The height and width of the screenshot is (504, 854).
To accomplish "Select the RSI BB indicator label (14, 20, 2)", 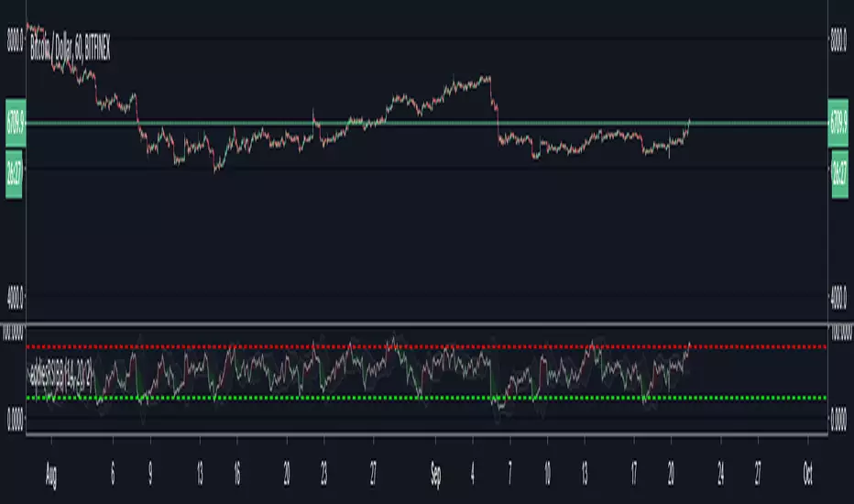I will click(60, 376).
